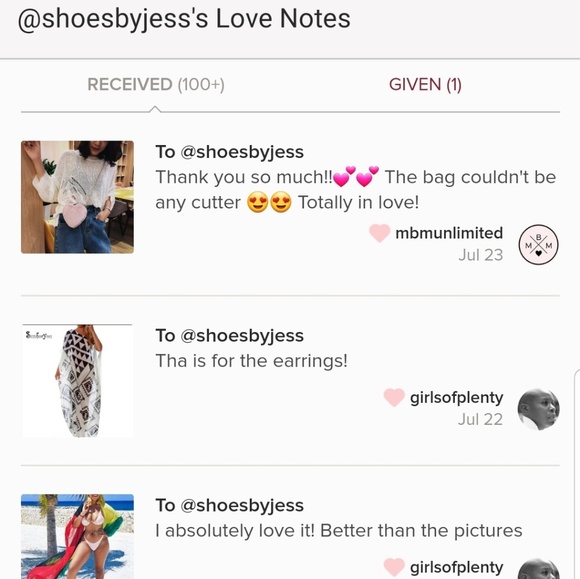Open the girlsofplenty username above Jul 22

click(456, 398)
